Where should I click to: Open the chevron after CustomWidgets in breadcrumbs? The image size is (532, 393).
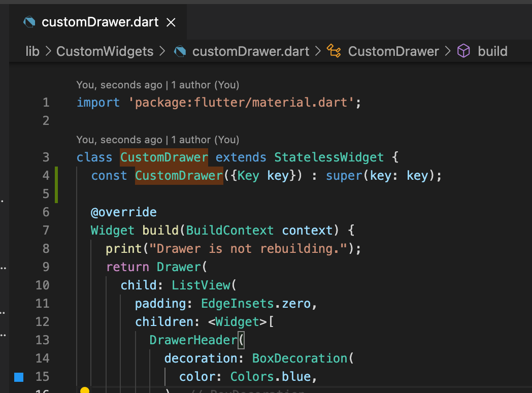[162, 51]
